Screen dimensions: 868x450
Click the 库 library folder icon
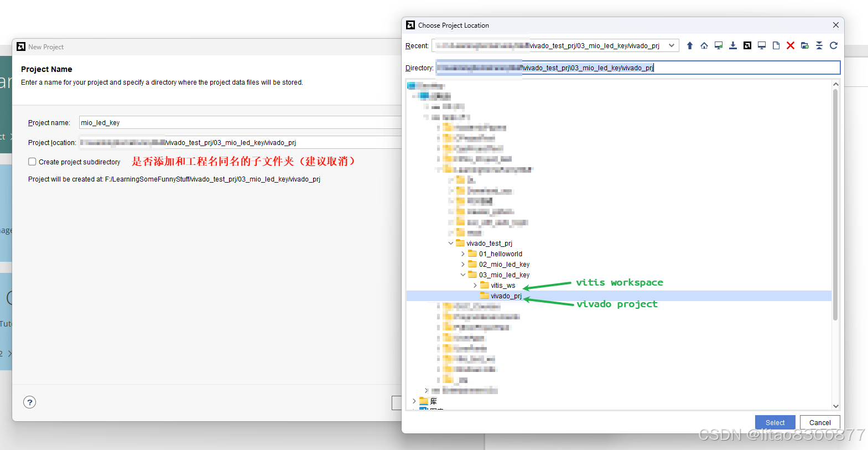(x=424, y=401)
